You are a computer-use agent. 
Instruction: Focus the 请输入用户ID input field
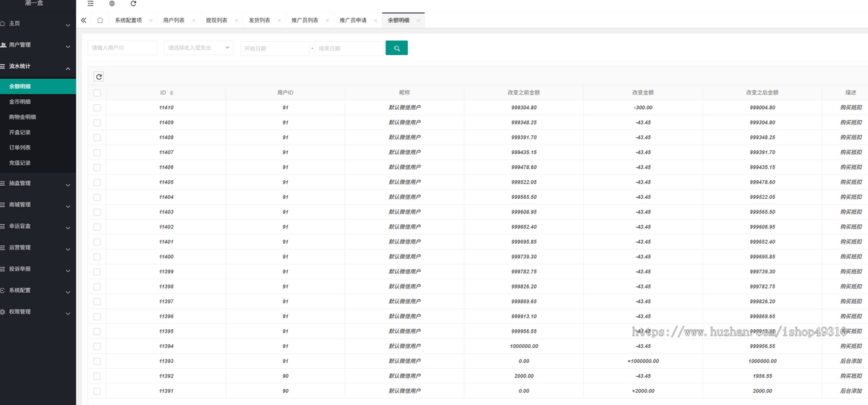122,48
